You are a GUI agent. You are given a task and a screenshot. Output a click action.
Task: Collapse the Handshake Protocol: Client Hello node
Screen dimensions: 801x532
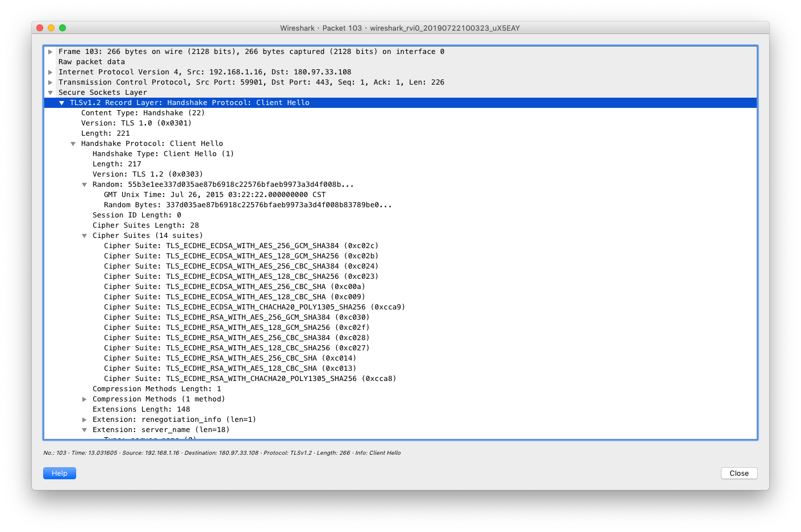(73, 144)
